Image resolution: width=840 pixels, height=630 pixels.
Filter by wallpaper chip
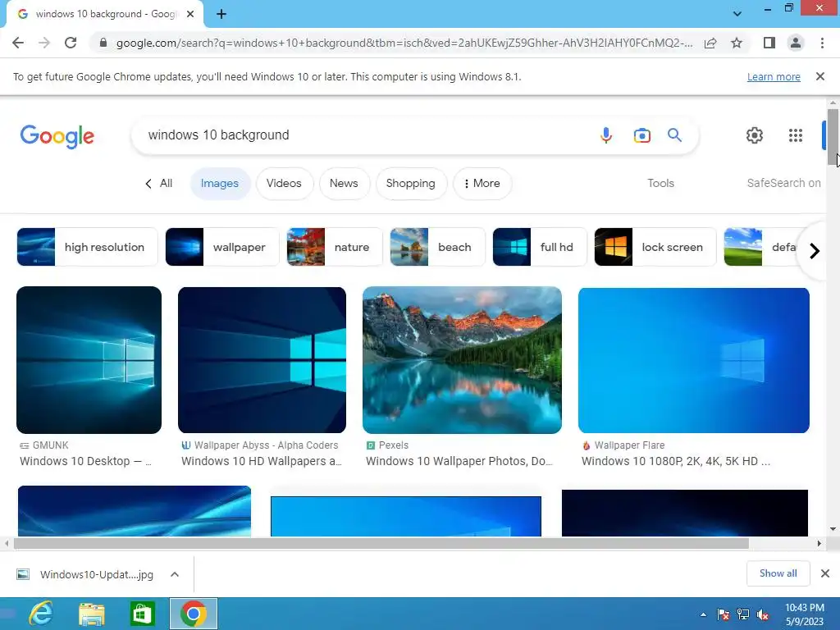[222, 247]
